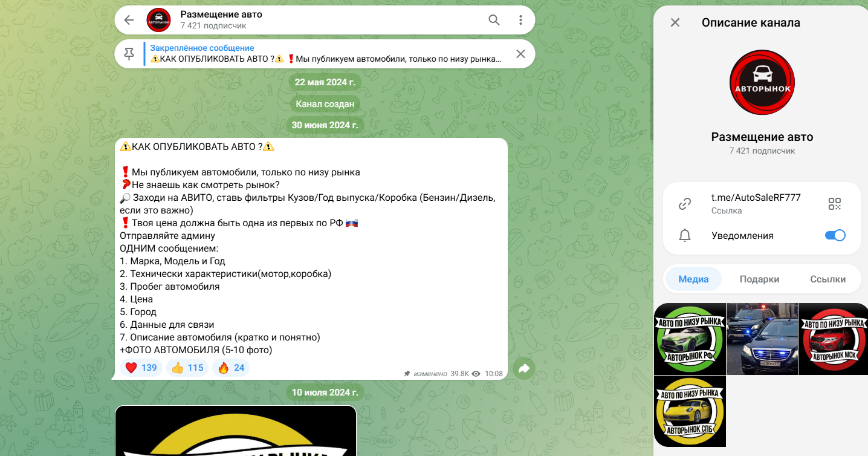868x456 pixels.
Task: Close the channel description panel
Action: tap(675, 22)
